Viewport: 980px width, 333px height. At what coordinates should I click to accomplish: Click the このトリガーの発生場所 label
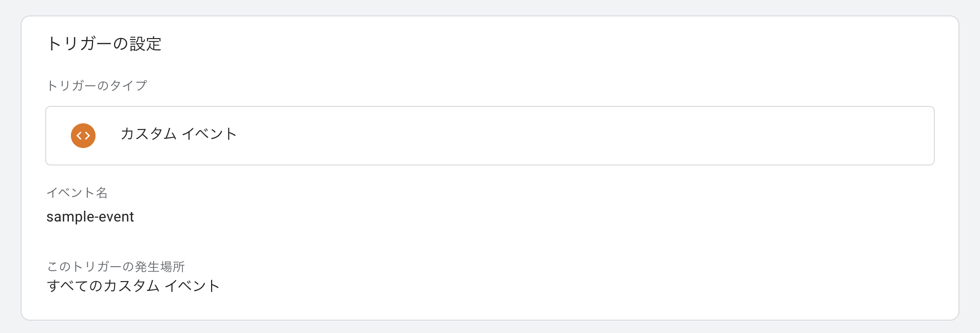click(116, 266)
